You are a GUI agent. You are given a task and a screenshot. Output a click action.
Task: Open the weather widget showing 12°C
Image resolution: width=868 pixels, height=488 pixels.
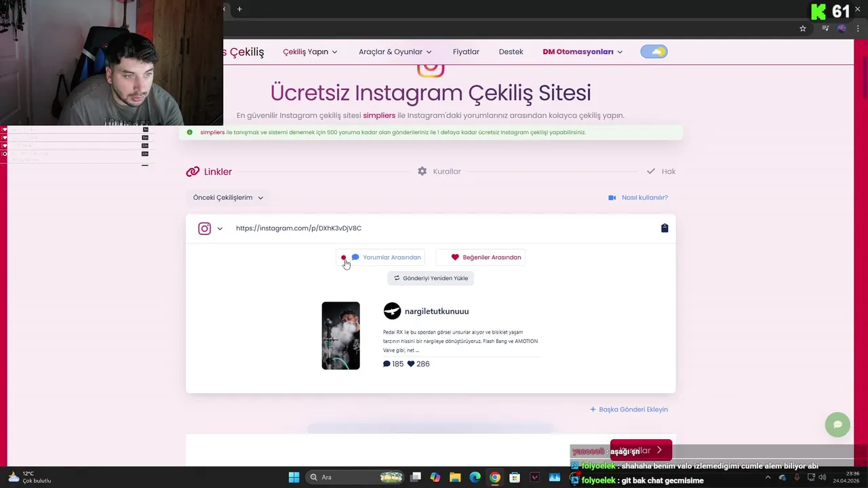click(28, 477)
